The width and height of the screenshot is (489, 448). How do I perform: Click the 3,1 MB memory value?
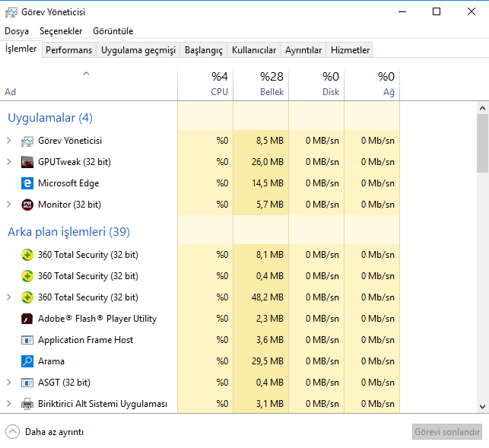pos(270,404)
